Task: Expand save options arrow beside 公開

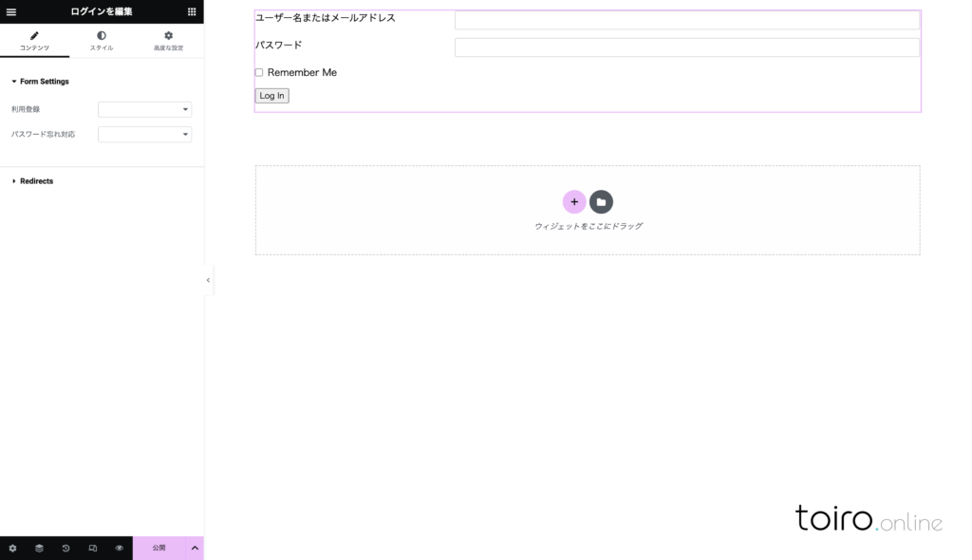Action: coord(195,548)
